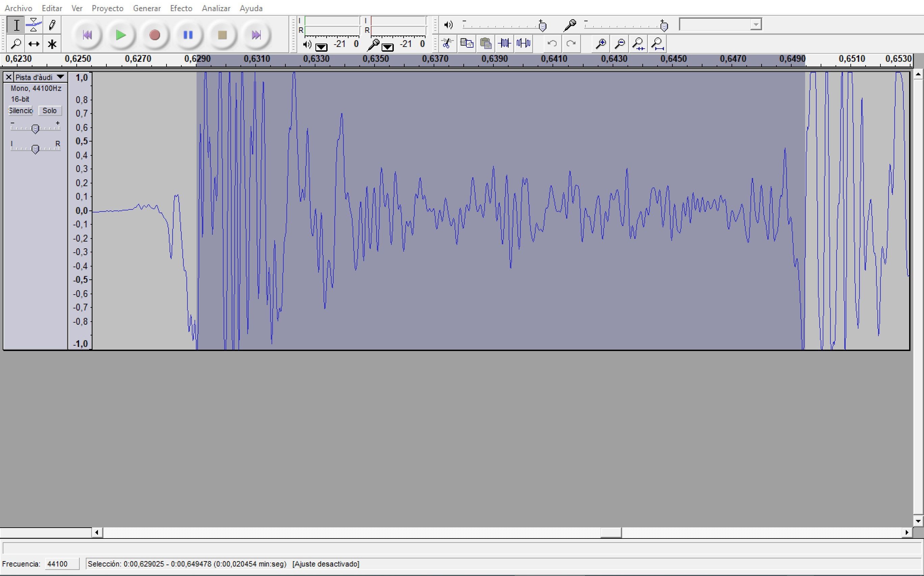Expand the output meter options arrow
Screen dimensions: 924x576
tap(321, 47)
